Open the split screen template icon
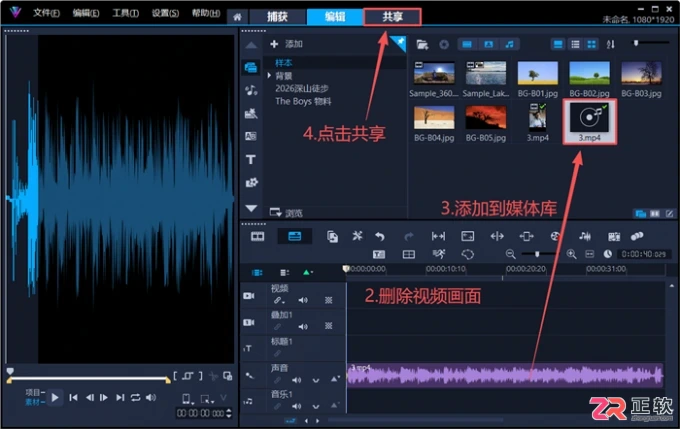This screenshot has height=429, width=680. (x=409, y=254)
